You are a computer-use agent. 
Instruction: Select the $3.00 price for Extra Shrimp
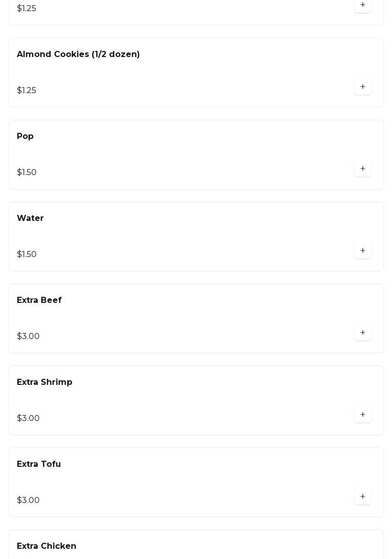[29, 418]
